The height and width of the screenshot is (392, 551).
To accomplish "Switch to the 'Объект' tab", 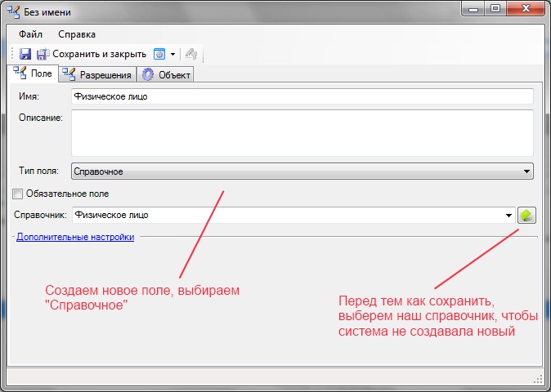I will click(166, 75).
